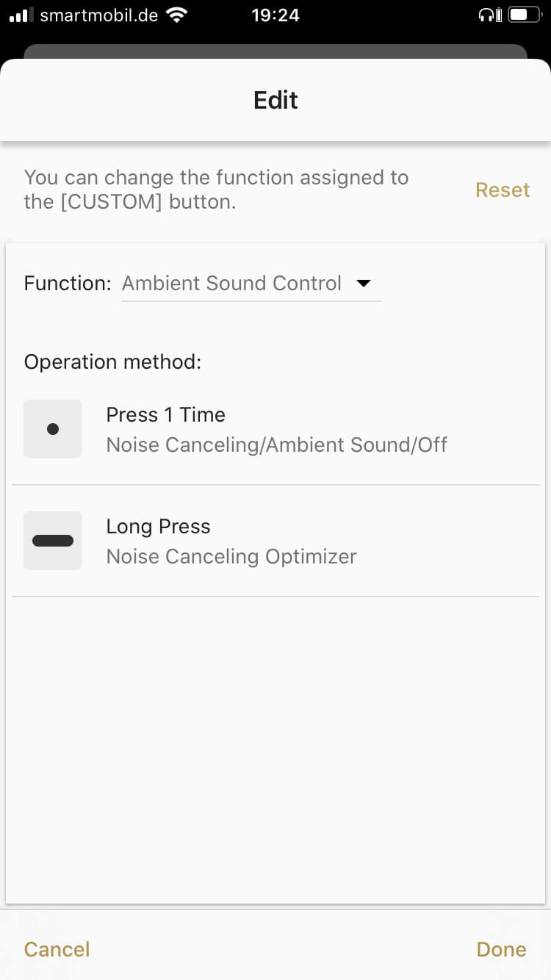Tap the CUSTOM button instruction text

tap(216, 190)
